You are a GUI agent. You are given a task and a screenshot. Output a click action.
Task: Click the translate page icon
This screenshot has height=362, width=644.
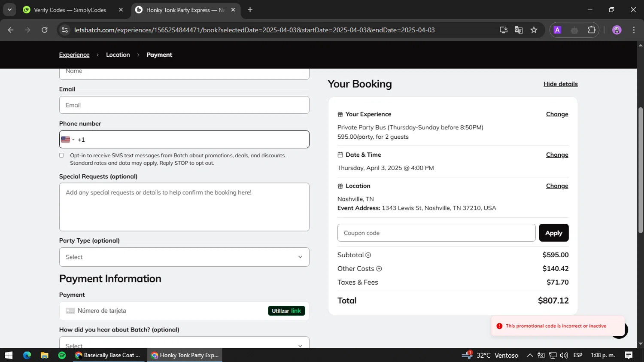tap(519, 30)
